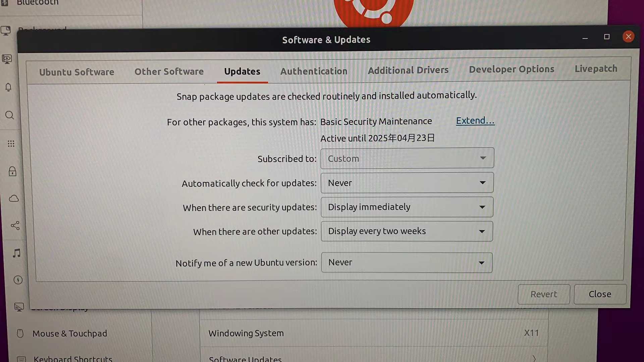Expand Notify me of new Ubuntu version dropdown
Screen dimensions: 644x362
point(407,262)
